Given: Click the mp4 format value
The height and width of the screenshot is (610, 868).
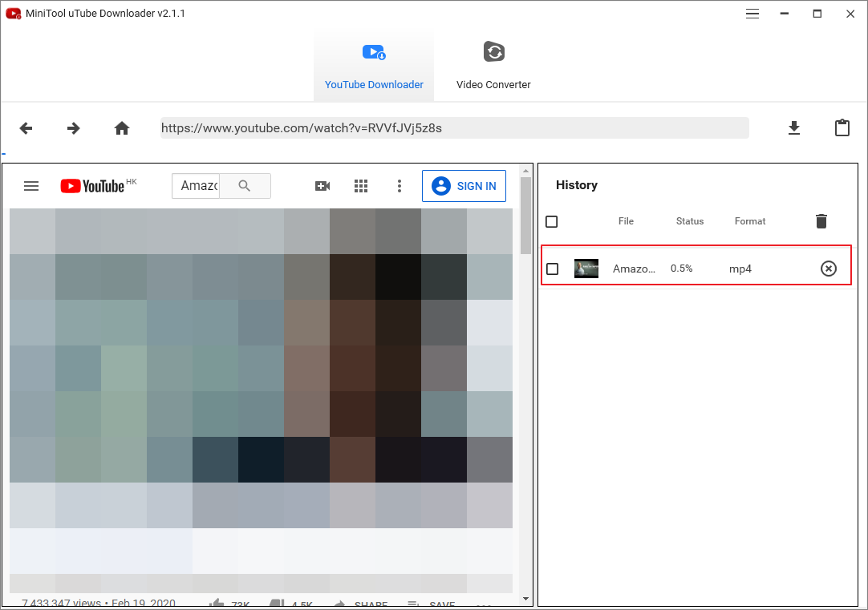Looking at the screenshot, I should pos(740,269).
